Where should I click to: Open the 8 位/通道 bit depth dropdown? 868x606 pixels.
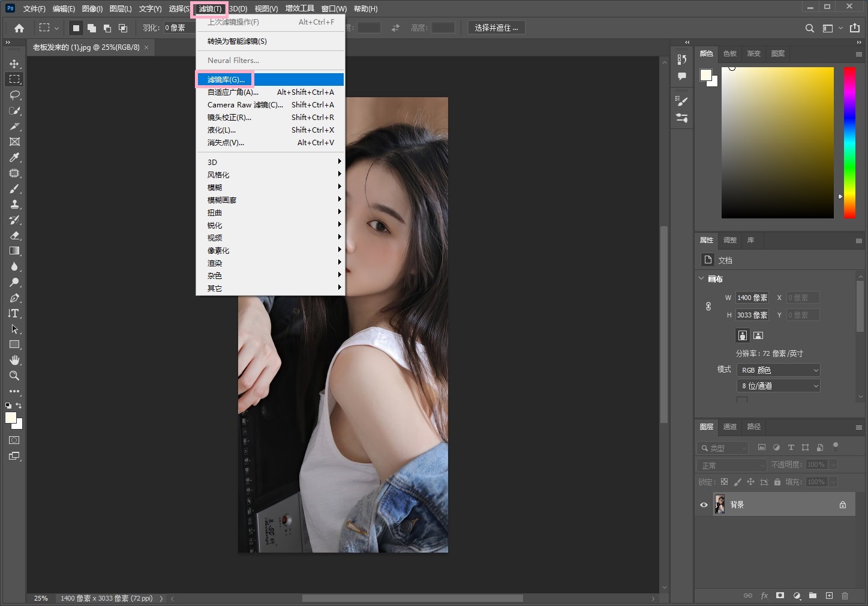778,386
